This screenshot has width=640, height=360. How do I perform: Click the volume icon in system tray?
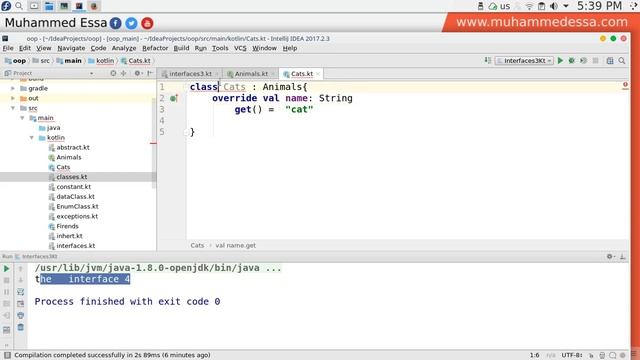[553, 6]
